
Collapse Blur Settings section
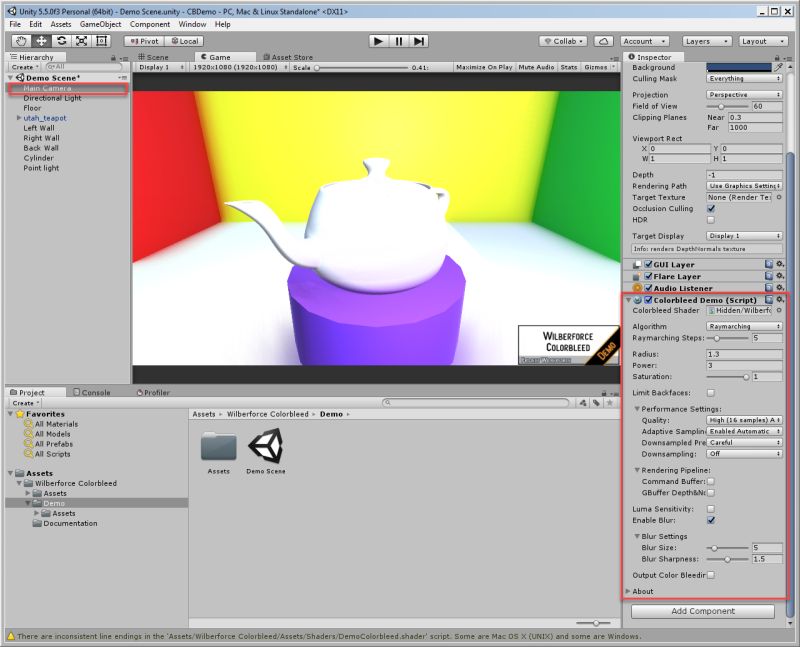pyautogui.click(x=637, y=536)
